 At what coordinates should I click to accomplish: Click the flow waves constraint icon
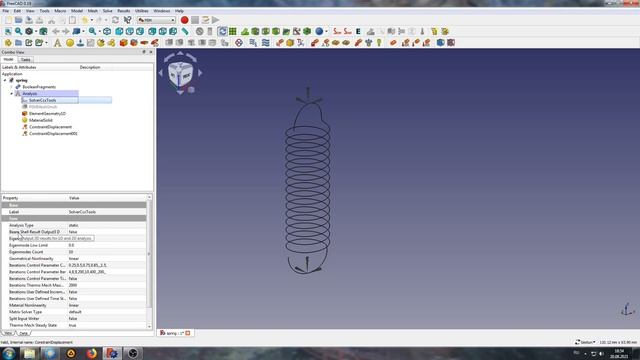tap(266, 42)
